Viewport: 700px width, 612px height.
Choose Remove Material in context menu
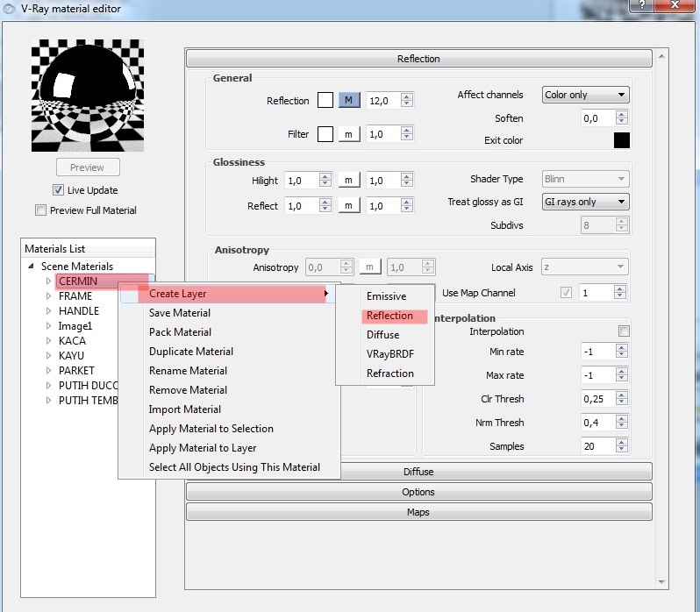tap(229, 390)
